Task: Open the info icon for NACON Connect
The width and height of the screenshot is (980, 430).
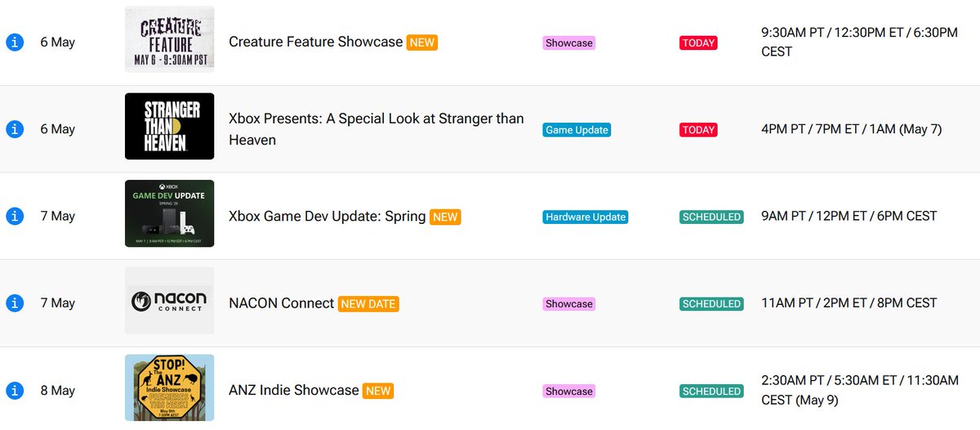Action: click(14, 303)
